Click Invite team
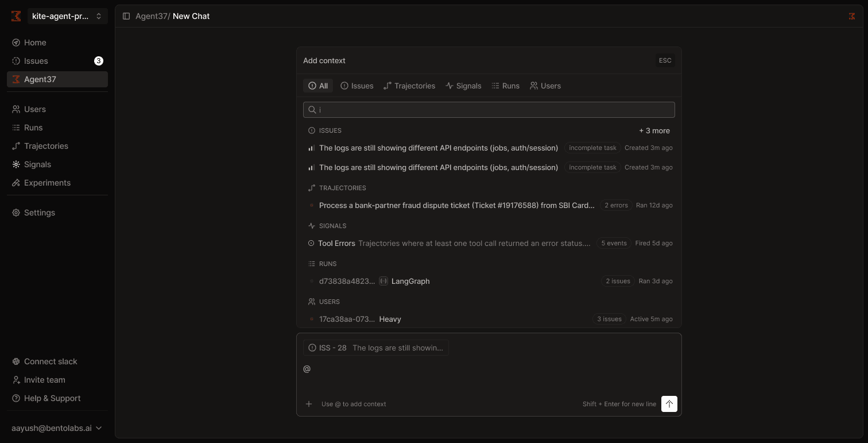 (57, 380)
